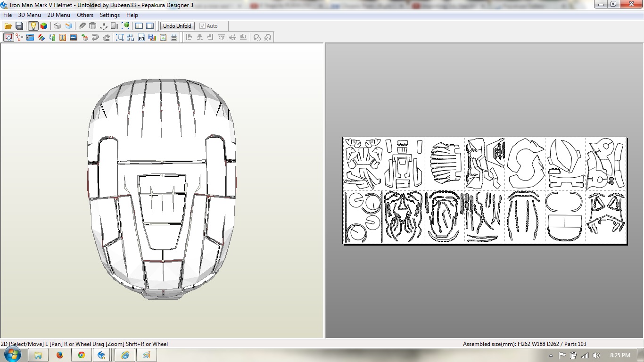Click the clipboard icon next to printer
The width and height of the screenshot is (644, 362).
(x=163, y=37)
